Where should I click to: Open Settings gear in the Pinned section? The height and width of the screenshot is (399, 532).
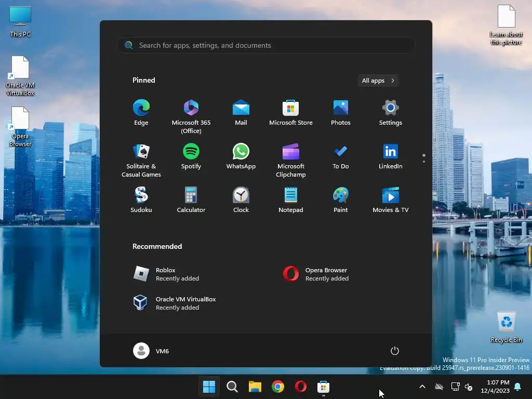click(x=391, y=113)
